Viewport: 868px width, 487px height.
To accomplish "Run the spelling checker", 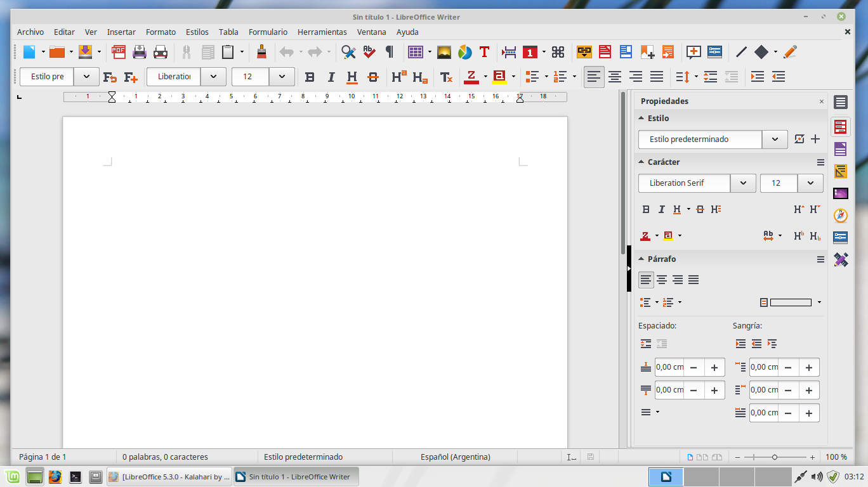I will click(369, 52).
